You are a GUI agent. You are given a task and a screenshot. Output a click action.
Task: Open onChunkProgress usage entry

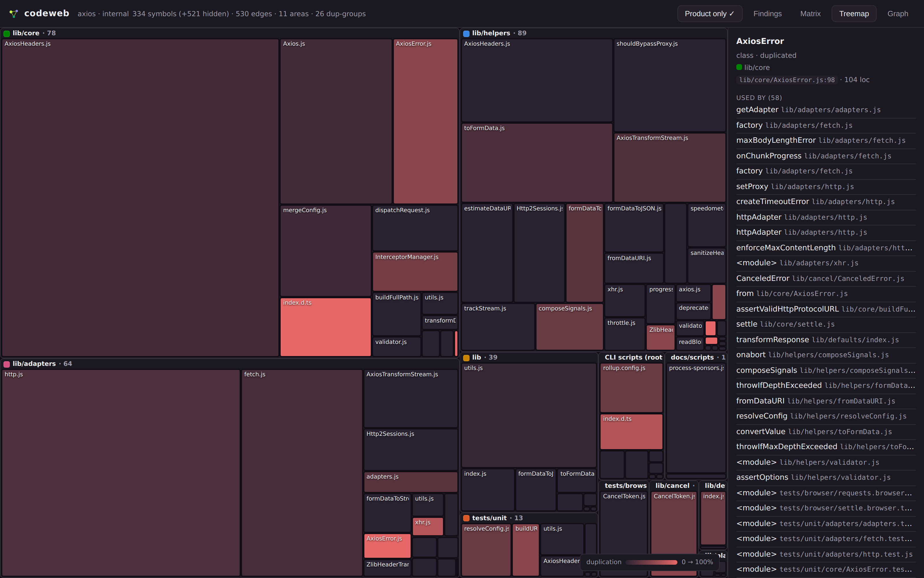(826, 156)
